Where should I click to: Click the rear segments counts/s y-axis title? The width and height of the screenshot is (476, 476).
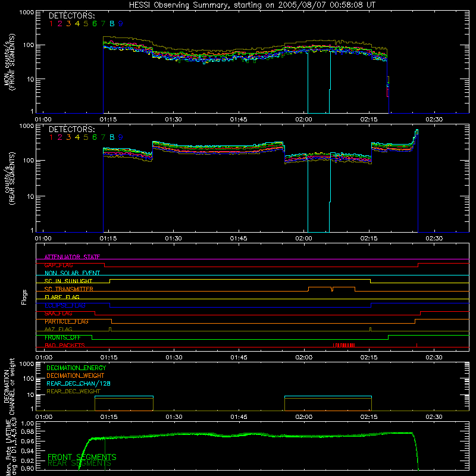click(10, 178)
